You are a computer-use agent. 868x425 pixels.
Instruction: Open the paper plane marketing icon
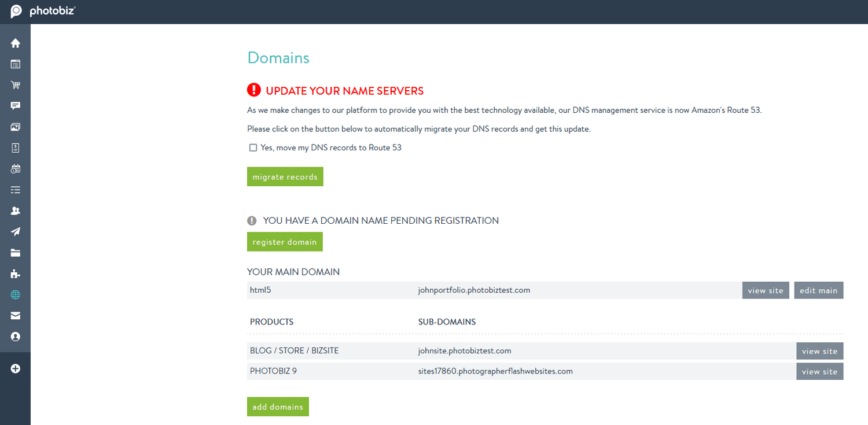tap(16, 232)
